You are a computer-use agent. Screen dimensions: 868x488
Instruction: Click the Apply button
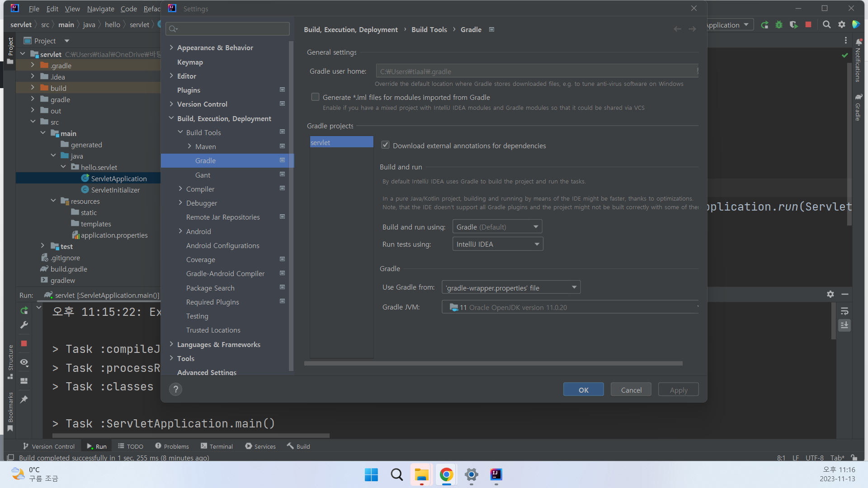tap(679, 389)
